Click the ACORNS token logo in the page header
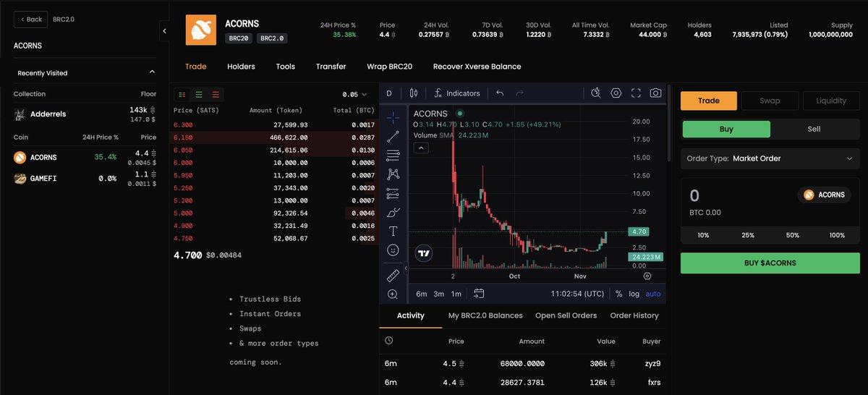Screen dimensions: 868x395 click(201, 30)
